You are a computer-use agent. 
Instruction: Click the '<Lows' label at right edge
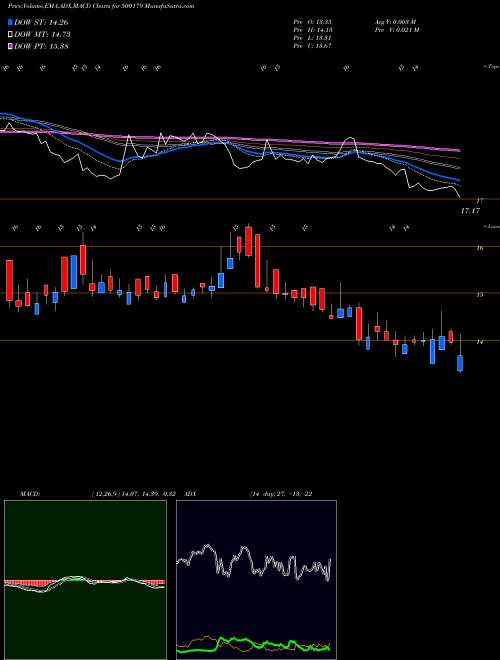point(491,227)
